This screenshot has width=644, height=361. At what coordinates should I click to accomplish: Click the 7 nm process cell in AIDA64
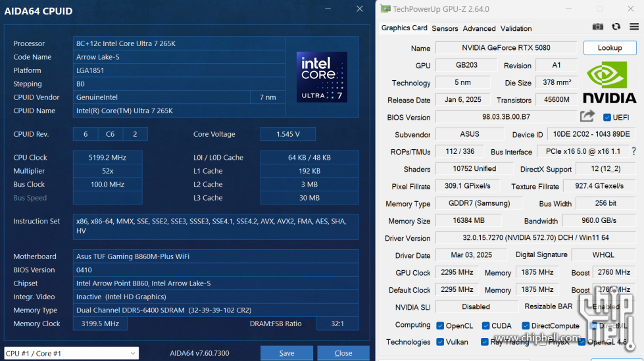pos(268,97)
